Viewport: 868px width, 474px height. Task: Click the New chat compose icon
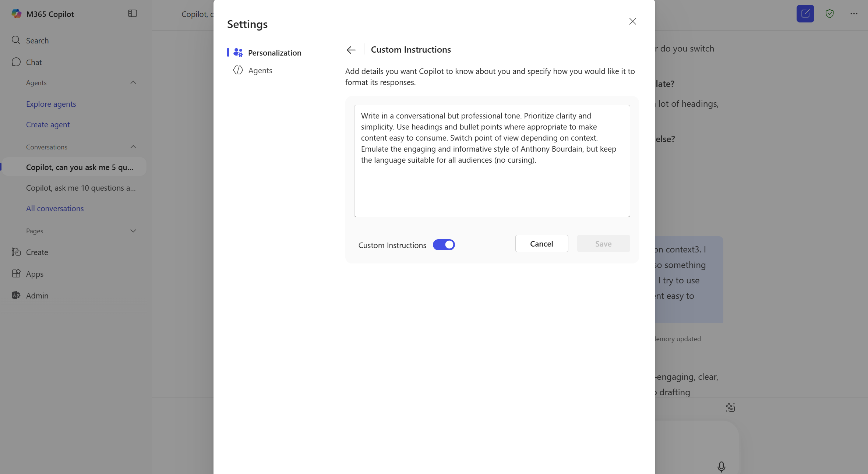coord(805,14)
